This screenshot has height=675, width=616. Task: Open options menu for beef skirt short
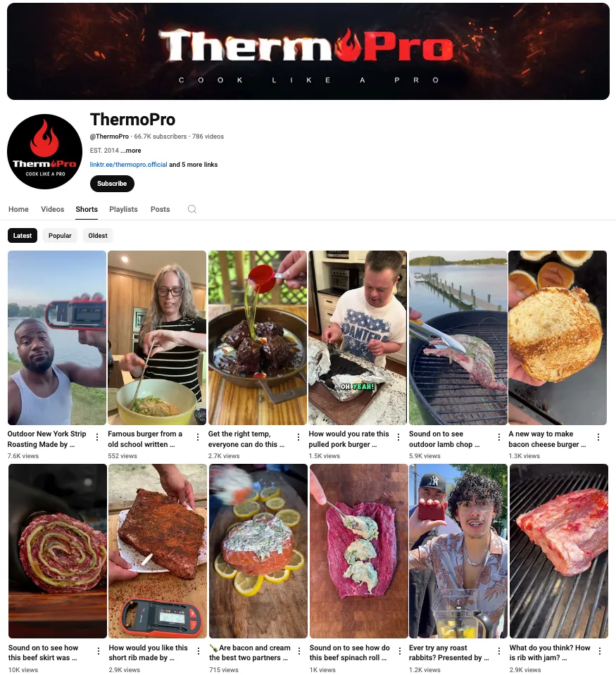(x=98, y=651)
